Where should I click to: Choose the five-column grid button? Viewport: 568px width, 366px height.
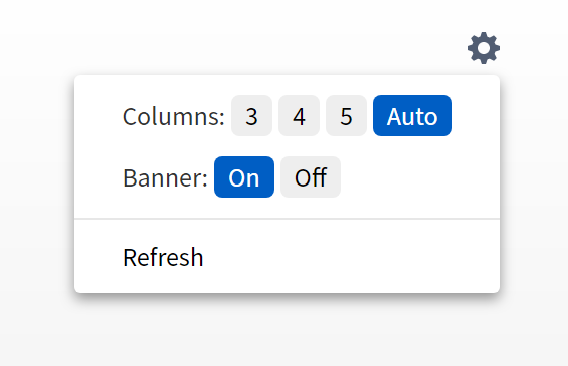point(346,116)
